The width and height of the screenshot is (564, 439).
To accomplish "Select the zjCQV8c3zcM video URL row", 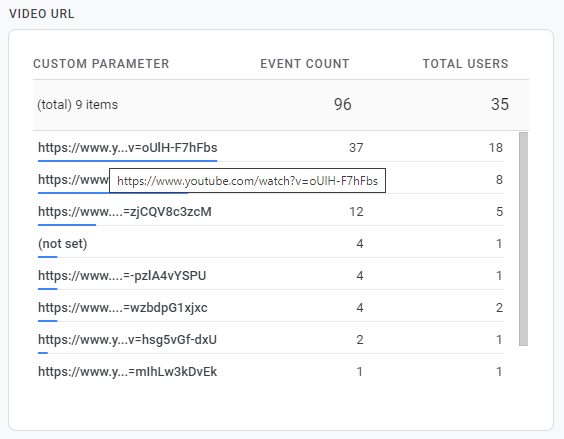I will tap(270, 212).
